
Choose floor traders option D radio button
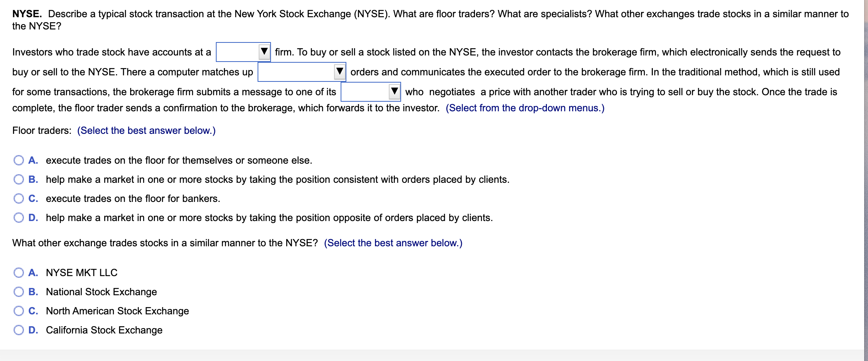19,218
